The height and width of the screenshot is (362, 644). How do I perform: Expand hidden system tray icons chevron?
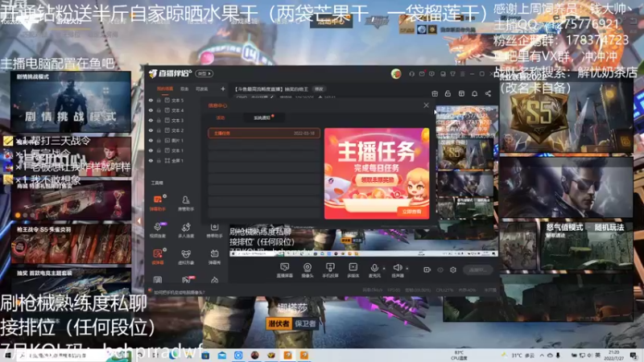click(542, 356)
